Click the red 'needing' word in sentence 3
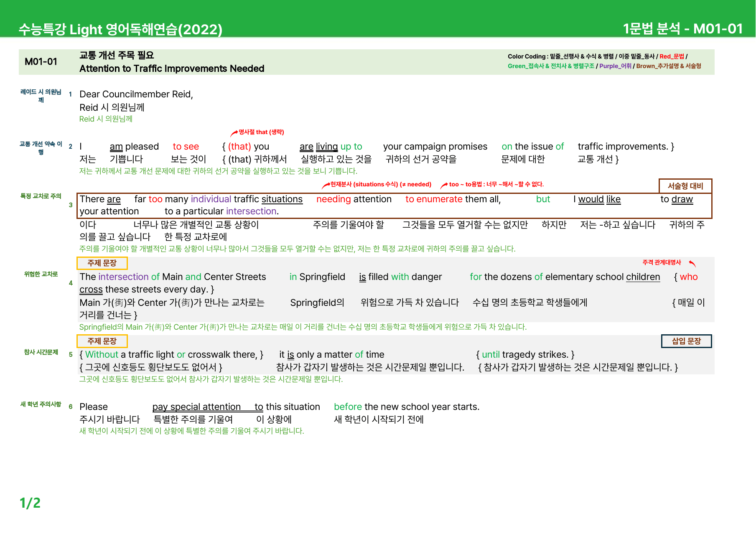Viewport: 756px width, 534px height. (333, 199)
